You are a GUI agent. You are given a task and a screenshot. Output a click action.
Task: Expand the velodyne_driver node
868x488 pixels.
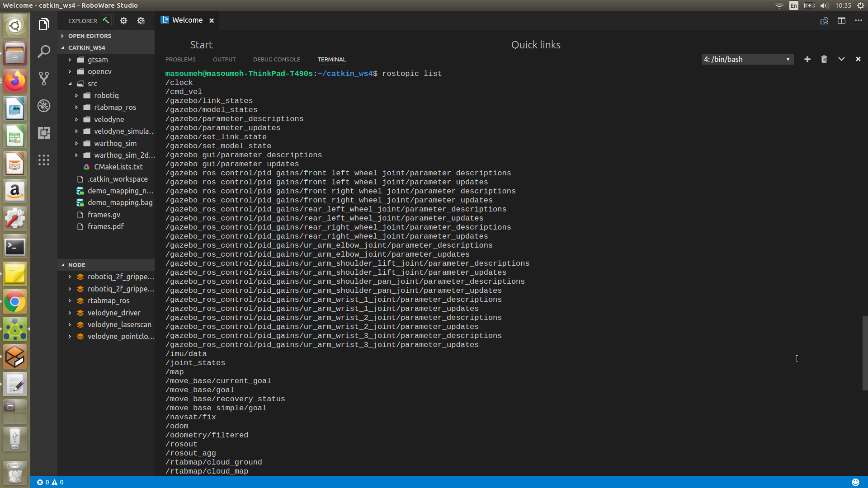click(70, 313)
